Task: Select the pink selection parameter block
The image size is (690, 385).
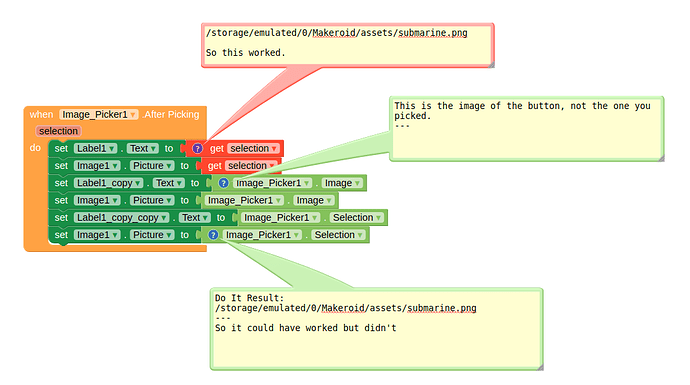Action: 58,131
